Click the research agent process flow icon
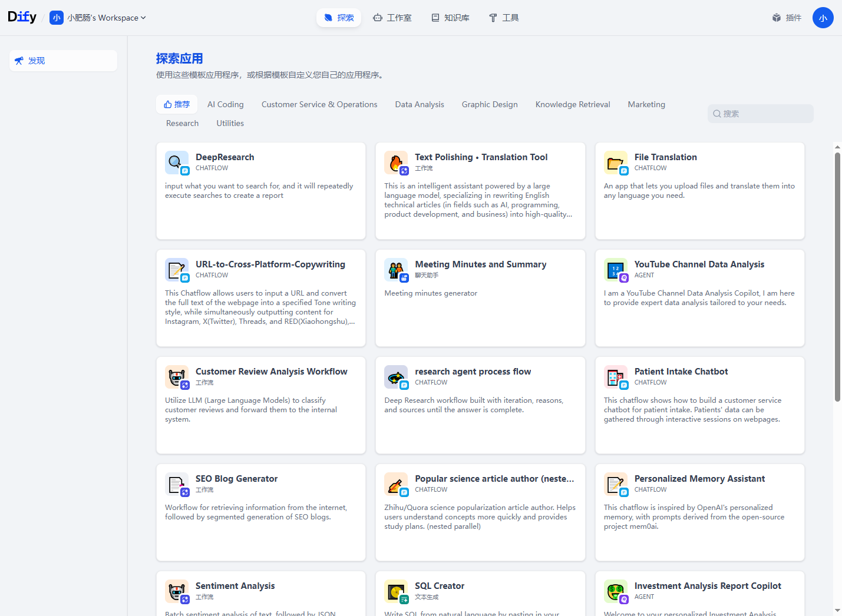This screenshot has width=842, height=616. tap(396, 377)
